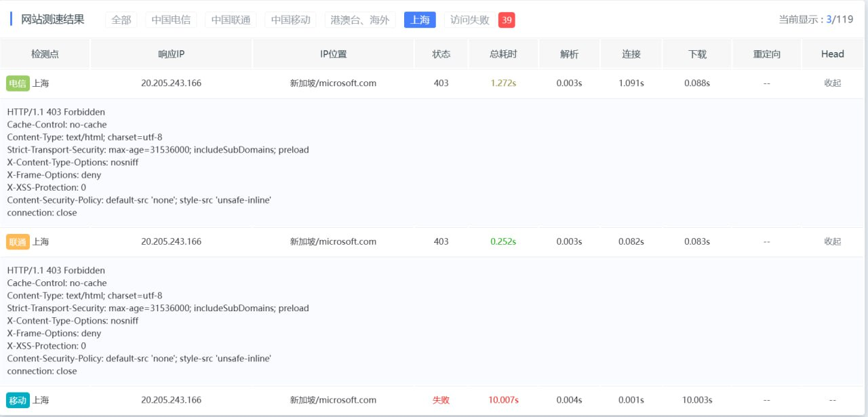Screen dimensions: 868x417
Task: Click the red 39 failure count badge
Action: pyautogui.click(x=506, y=20)
